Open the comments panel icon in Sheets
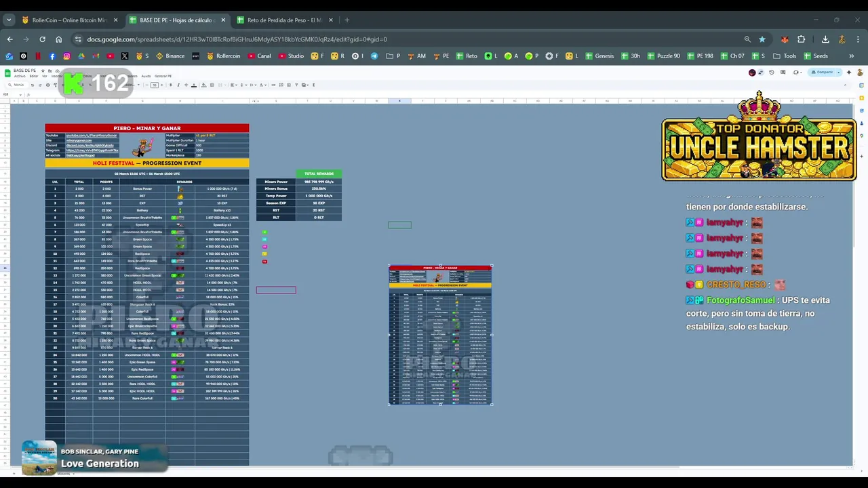The width and height of the screenshot is (868, 488). click(x=783, y=72)
